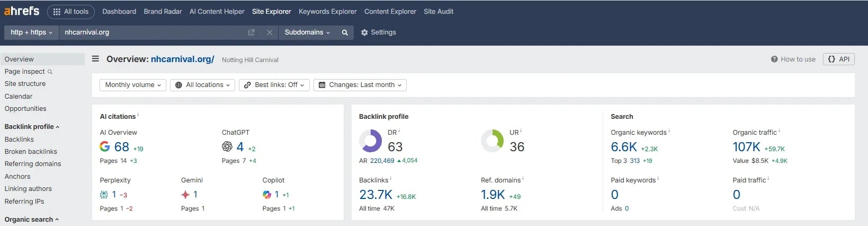Open the Subdomains mode dropdown
Screen dimensions: 868x226
307,32
